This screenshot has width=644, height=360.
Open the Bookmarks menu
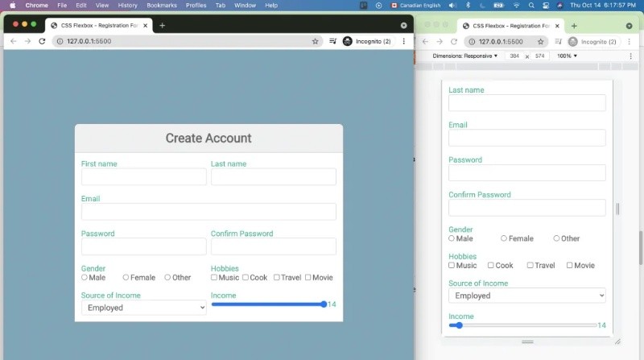(162, 6)
